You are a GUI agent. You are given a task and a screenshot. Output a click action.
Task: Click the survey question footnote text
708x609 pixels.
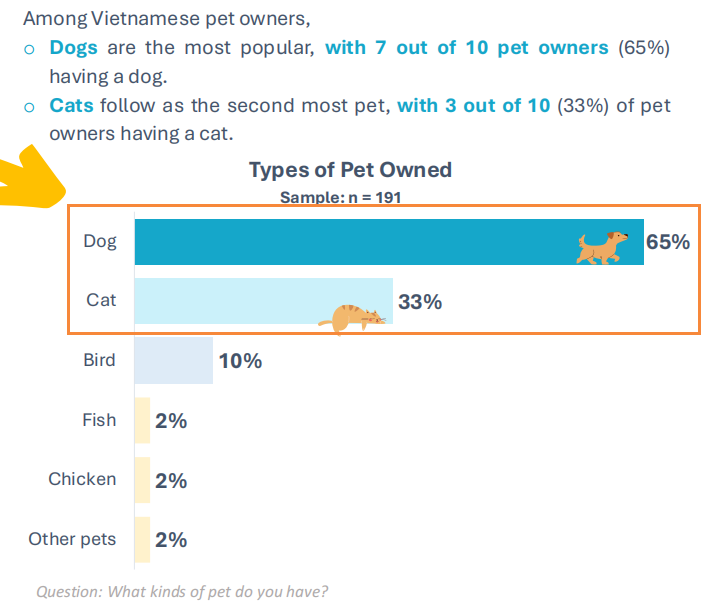pos(182,591)
